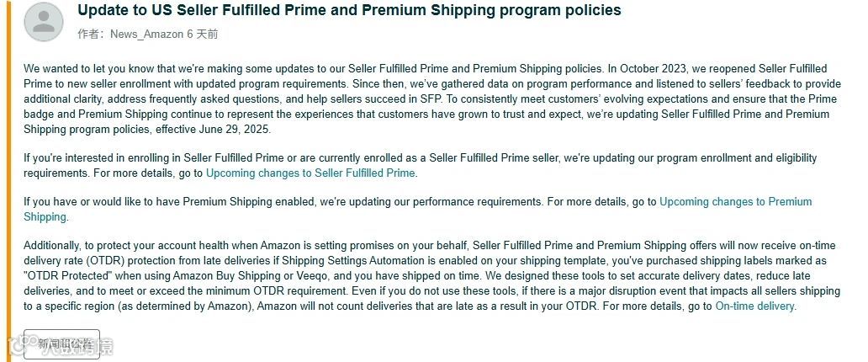Click the '作者' label before the author name
The height and width of the screenshot is (362, 868).
[87, 35]
